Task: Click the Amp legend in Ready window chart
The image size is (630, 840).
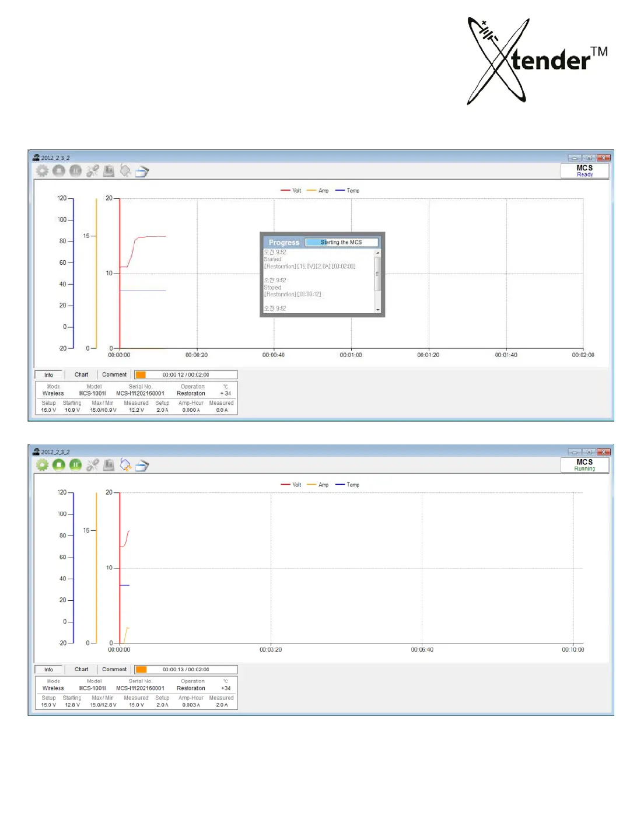Action: click(318, 191)
